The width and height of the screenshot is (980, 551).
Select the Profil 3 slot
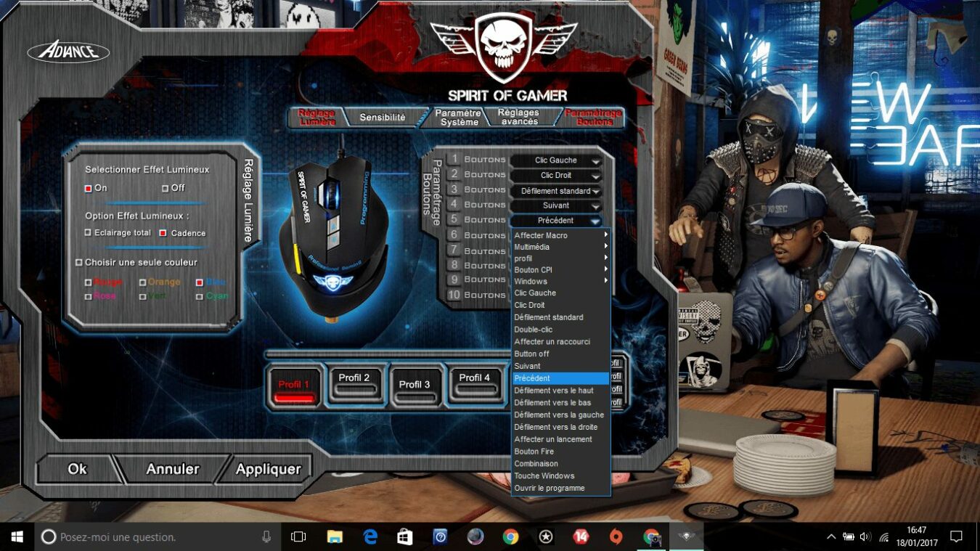[x=415, y=385]
